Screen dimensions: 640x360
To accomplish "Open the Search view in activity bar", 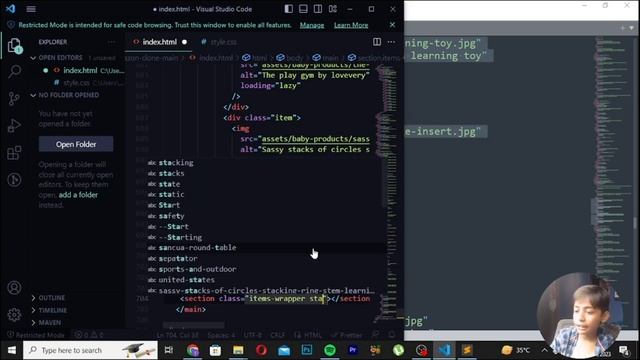I will coord(14,71).
